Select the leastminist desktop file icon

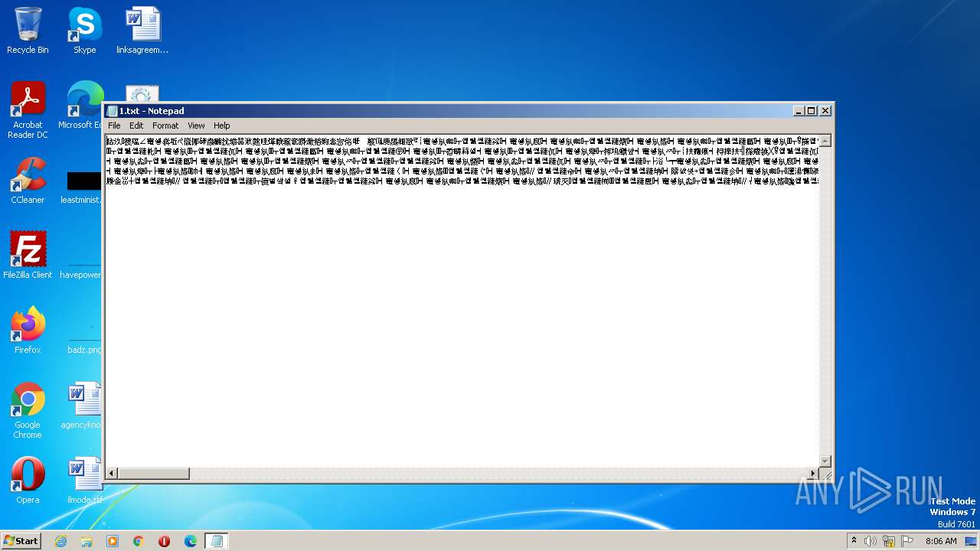click(83, 188)
